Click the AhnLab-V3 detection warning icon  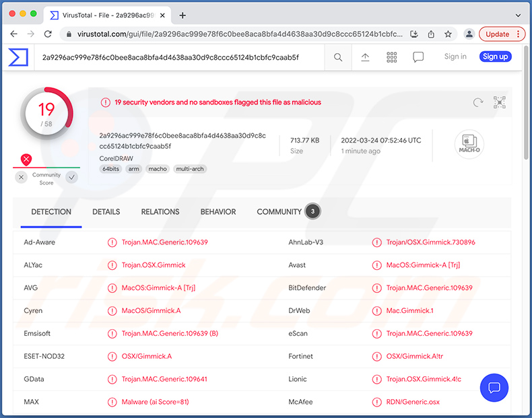376,242
